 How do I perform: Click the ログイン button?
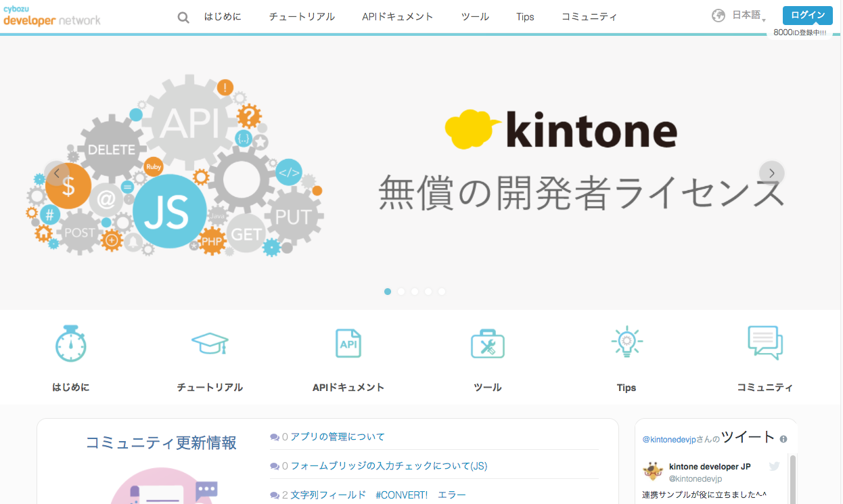point(807,16)
